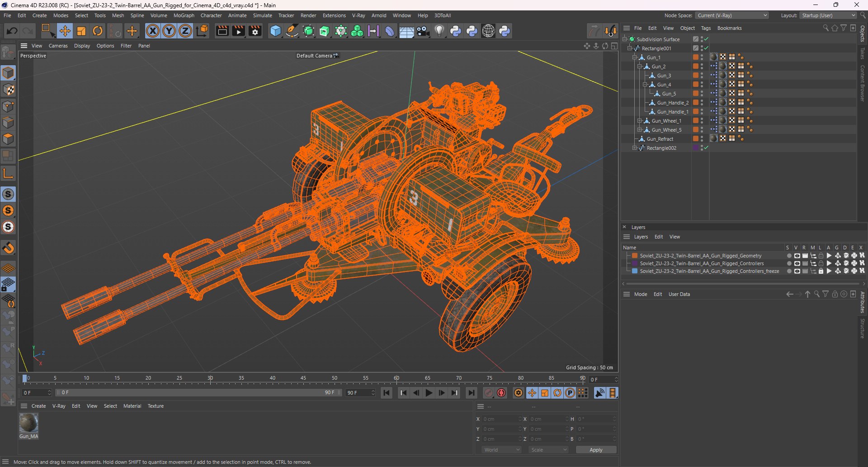Click the Record Active Objects button
Viewport: 868px width, 467px height.
(x=489, y=393)
